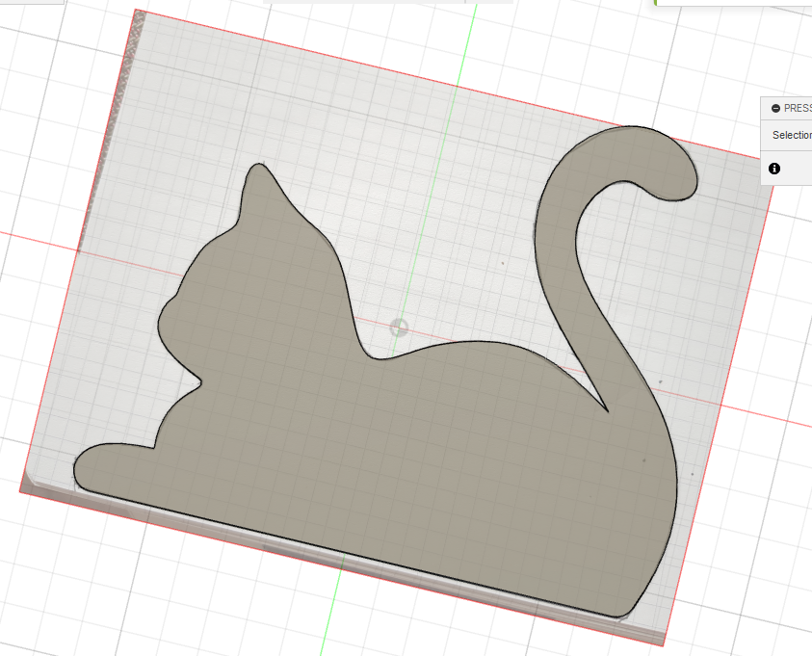Viewport: 812px width, 656px height.
Task: Click the sketch origin point marker
Action: (399, 328)
